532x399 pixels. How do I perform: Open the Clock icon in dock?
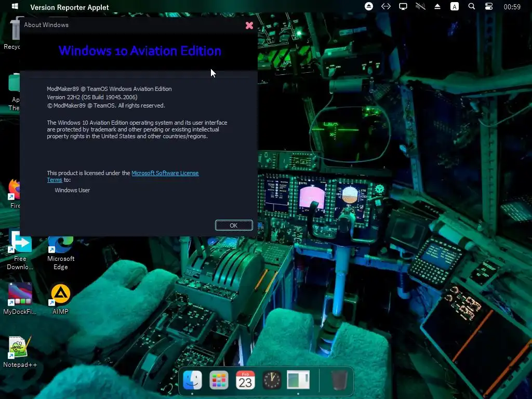(x=272, y=380)
